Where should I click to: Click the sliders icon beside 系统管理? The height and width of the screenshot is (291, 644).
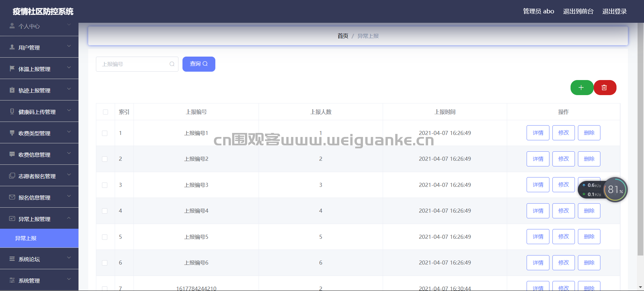pos(12,280)
